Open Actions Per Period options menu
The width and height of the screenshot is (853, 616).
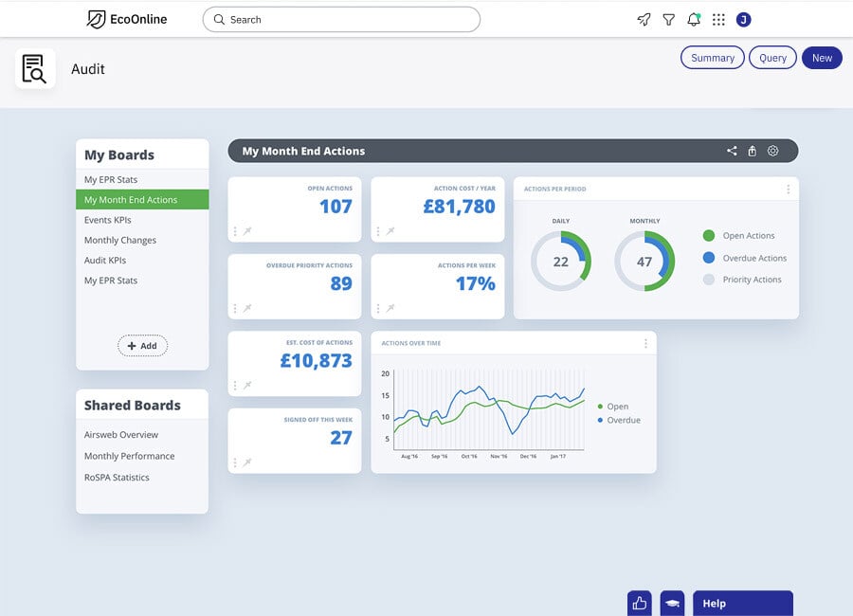point(788,189)
